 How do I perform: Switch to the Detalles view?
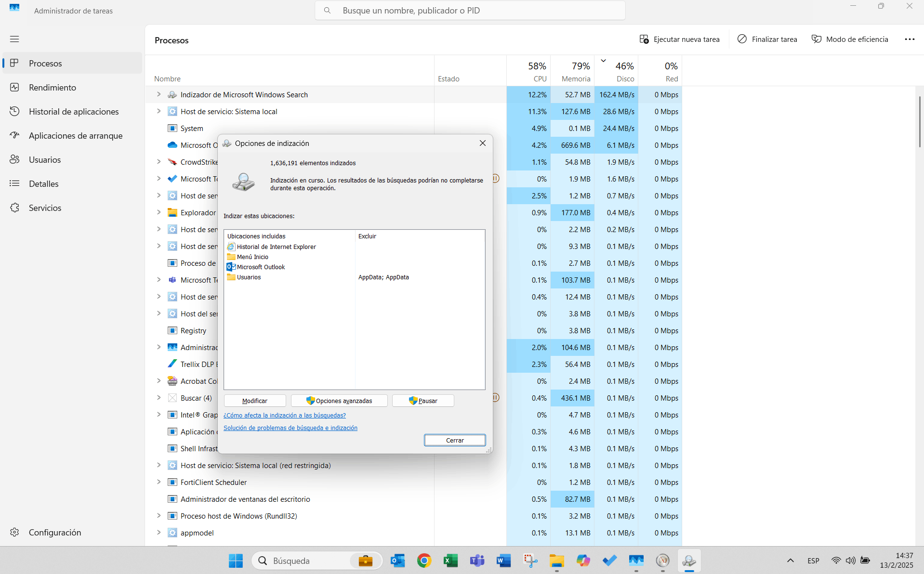tap(44, 183)
